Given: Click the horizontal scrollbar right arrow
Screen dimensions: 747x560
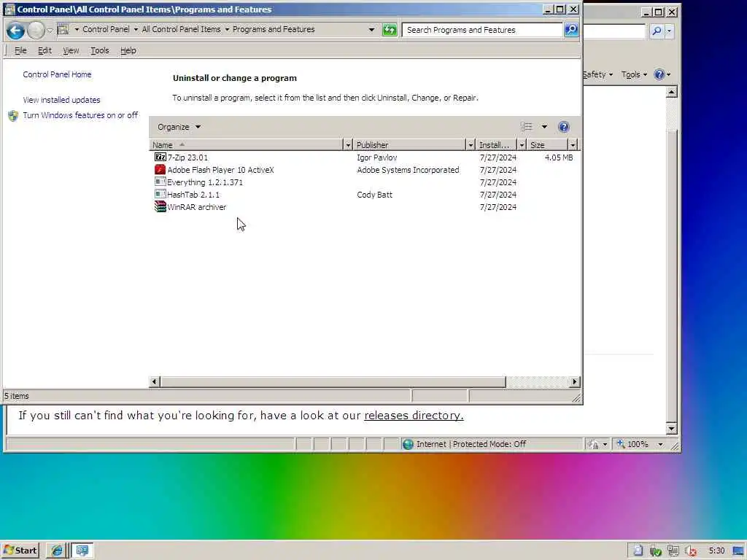Looking at the screenshot, I should pos(575,381).
